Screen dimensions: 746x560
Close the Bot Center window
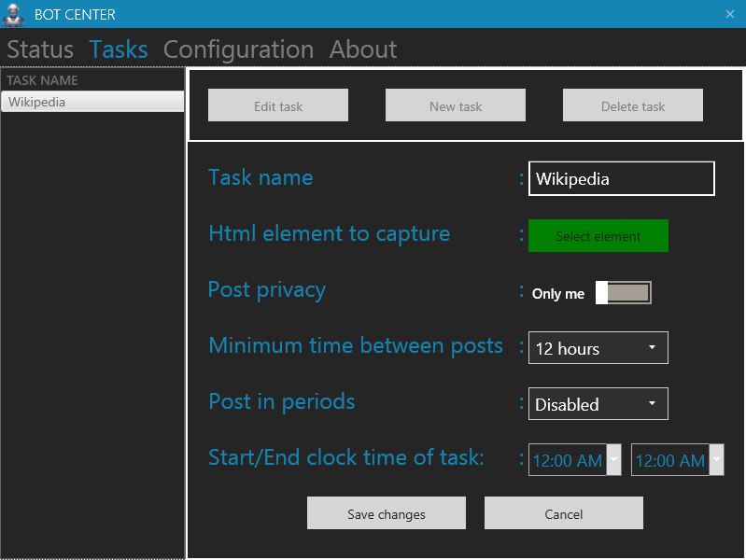point(729,14)
